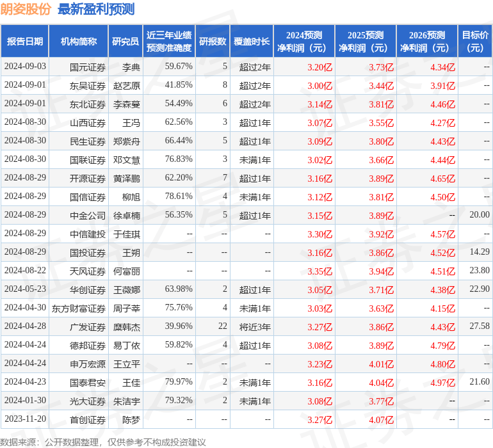Click the 机构简称 column header

79,41
